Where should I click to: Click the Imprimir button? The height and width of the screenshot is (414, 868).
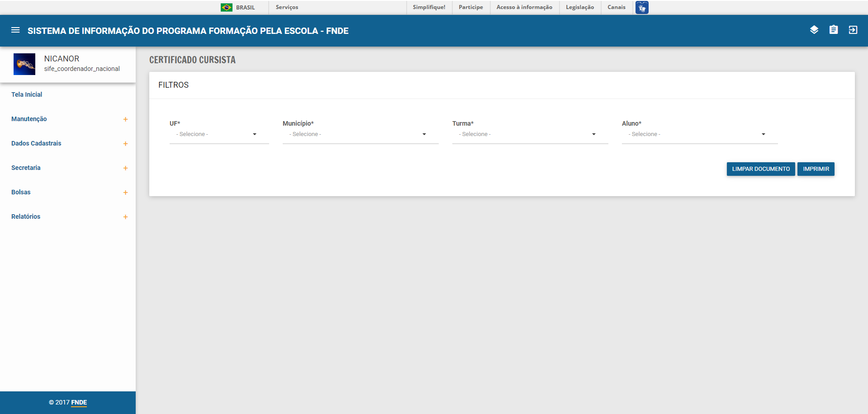click(x=816, y=169)
